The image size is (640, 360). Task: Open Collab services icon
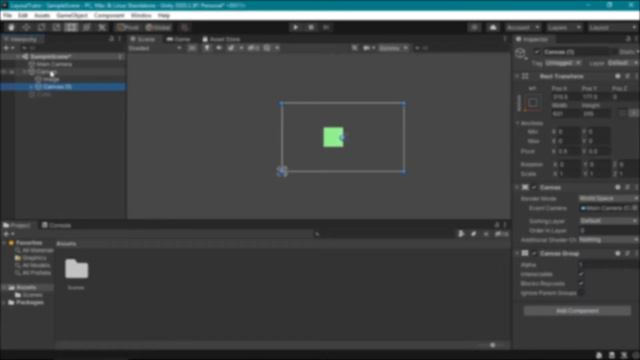tap(474, 27)
